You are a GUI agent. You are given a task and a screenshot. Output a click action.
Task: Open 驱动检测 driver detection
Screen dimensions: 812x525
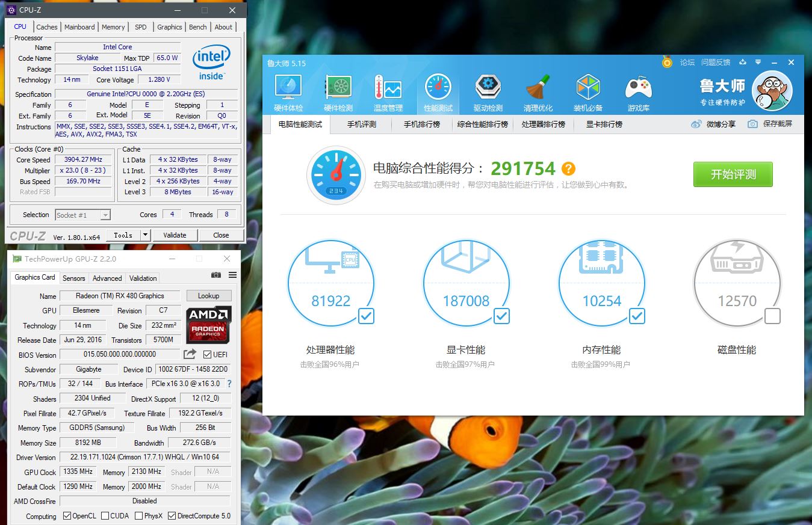[488, 93]
